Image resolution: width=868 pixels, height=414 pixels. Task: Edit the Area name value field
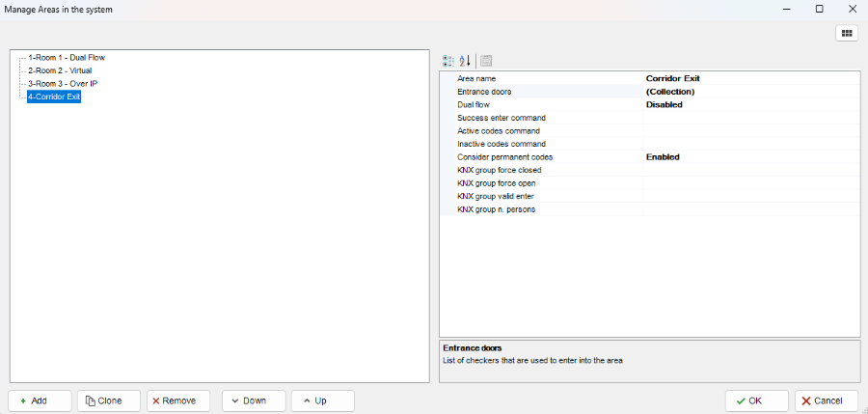click(x=749, y=78)
